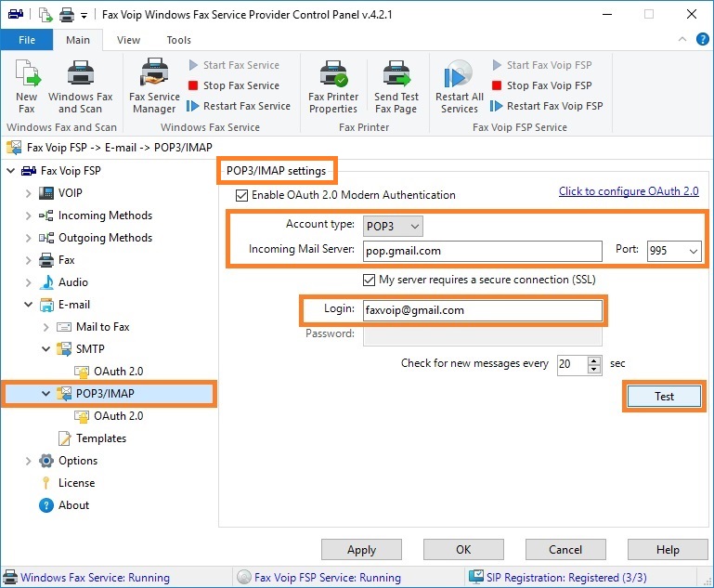Switch to the View tab
Image resolution: width=714 pixels, height=588 pixels.
click(128, 40)
